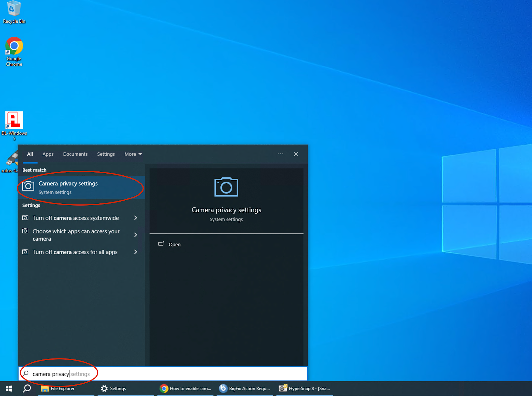Open Turn off camera access systemwide result

(75, 218)
